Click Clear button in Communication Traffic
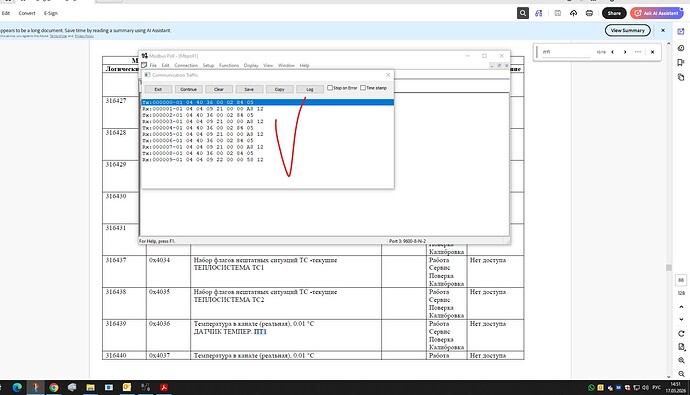 (219, 89)
